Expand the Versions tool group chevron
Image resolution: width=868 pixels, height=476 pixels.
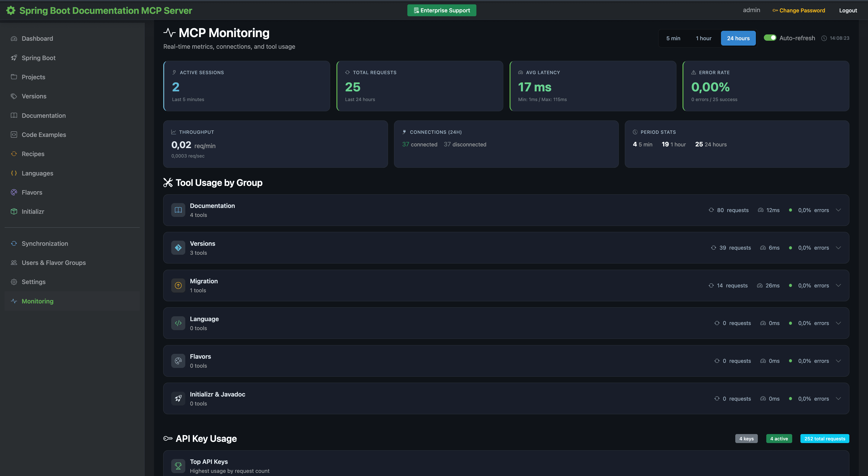(x=838, y=248)
